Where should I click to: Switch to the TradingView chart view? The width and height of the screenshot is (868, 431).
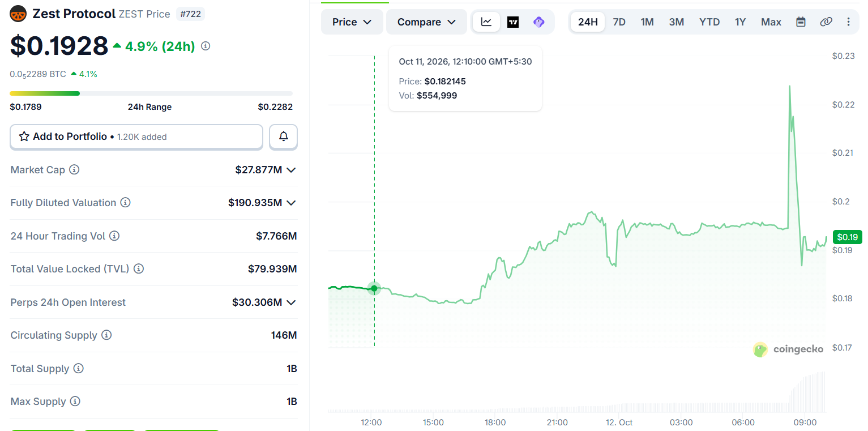point(513,22)
